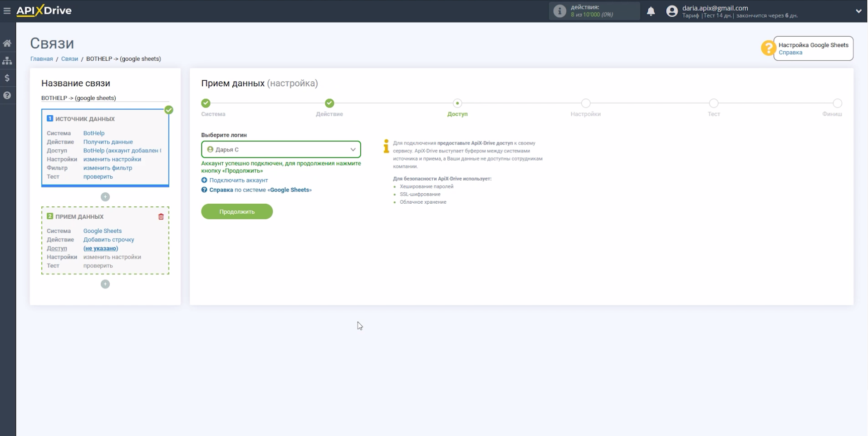
Task: Go to Настройки step
Action: [x=586, y=103]
